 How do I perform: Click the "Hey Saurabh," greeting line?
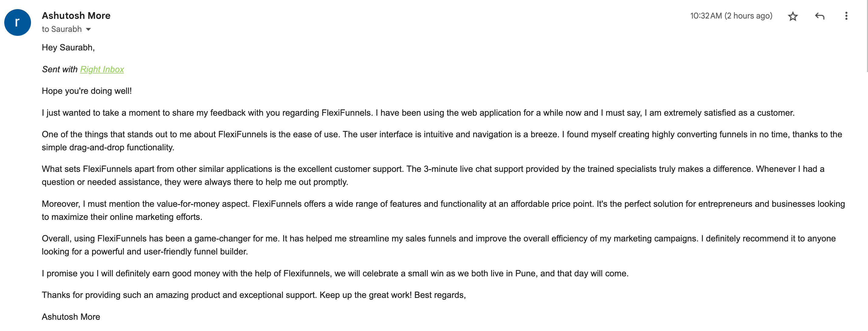pos(68,47)
